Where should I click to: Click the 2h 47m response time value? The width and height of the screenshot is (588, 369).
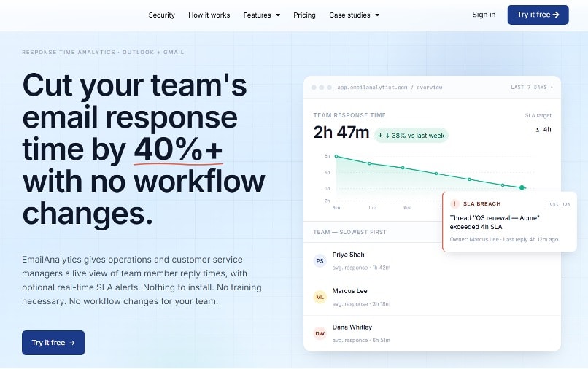(341, 132)
